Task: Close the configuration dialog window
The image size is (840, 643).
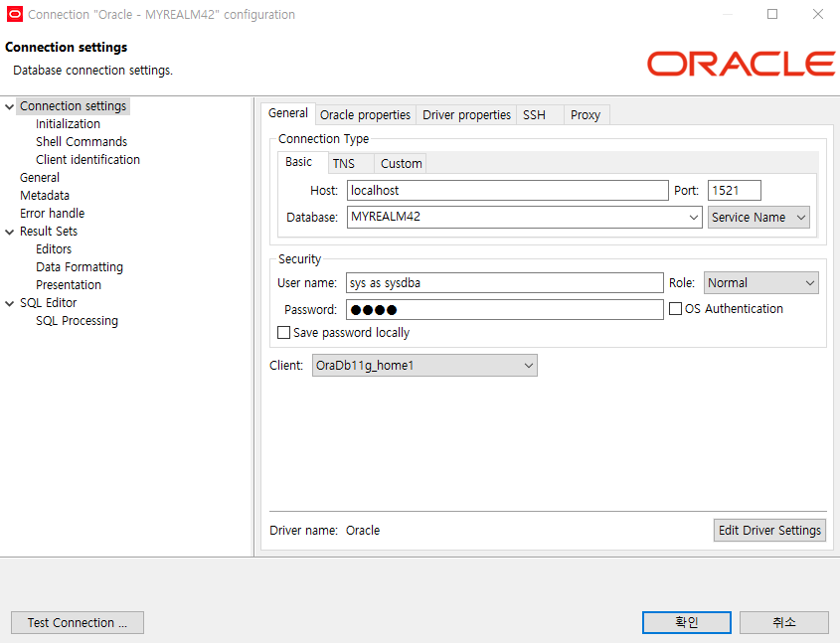Action: click(x=817, y=14)
